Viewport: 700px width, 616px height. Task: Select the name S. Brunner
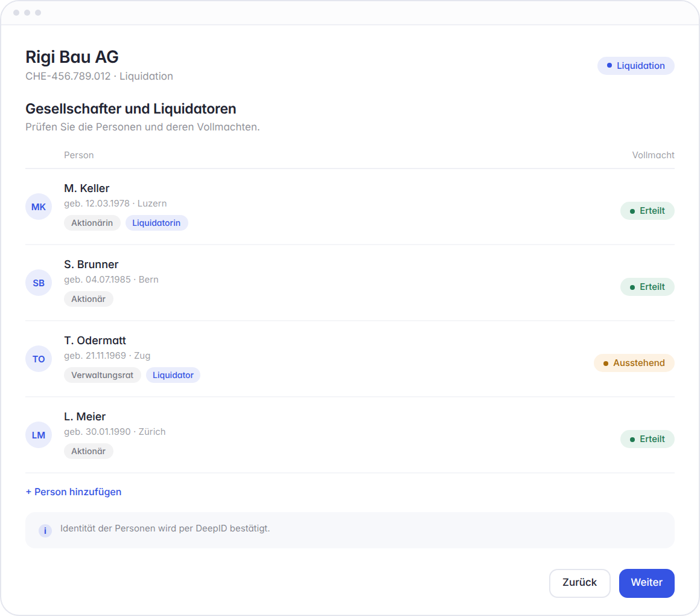[x=91, y=265]
